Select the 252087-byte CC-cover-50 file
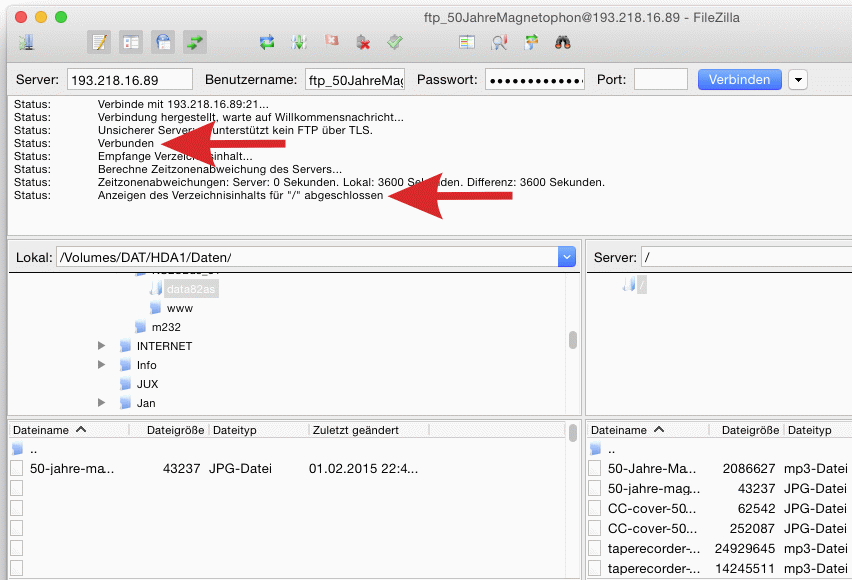The image size is (852, 580). point(720,528)
